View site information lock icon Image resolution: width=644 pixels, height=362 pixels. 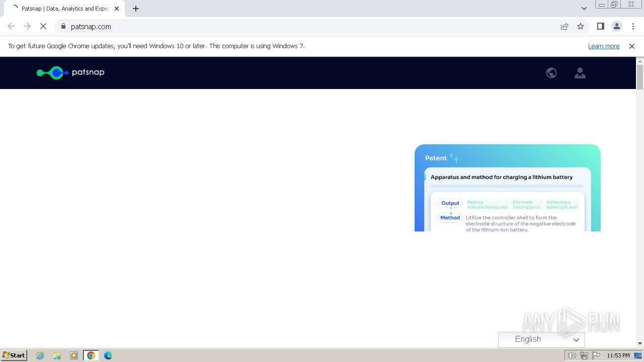click(63, 26)
